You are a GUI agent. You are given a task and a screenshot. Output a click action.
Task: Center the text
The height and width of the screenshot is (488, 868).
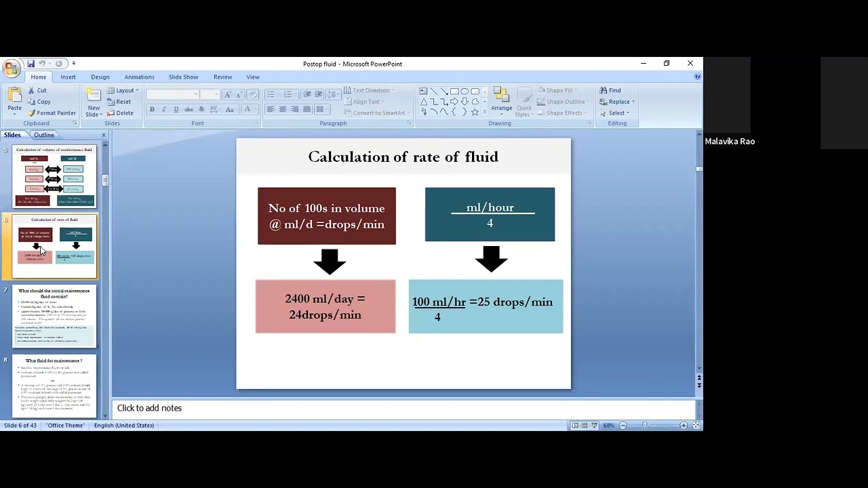click(x=283, y=109)
